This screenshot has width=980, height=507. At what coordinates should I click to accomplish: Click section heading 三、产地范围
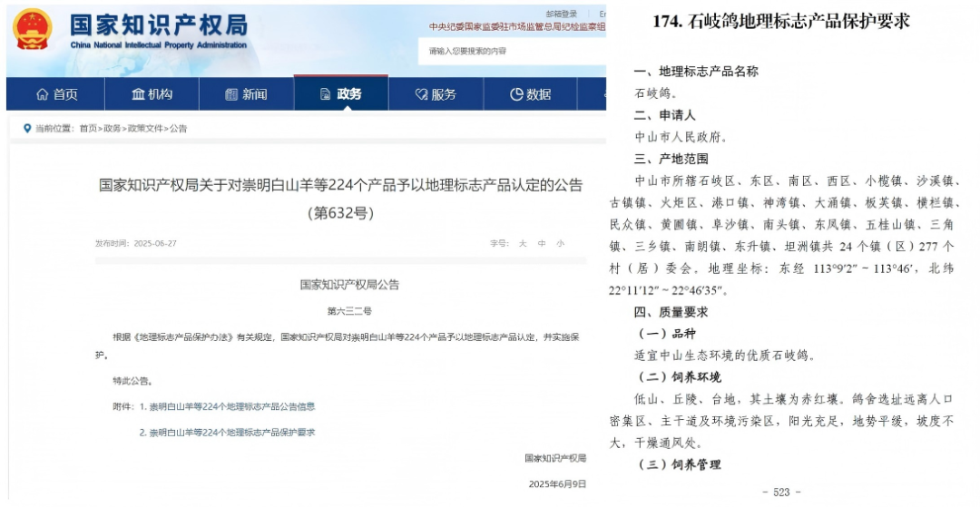point(671,160)
